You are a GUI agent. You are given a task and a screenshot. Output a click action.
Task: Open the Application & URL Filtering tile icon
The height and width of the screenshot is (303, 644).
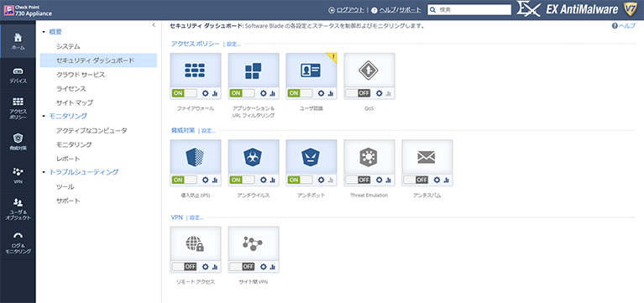click(254, 71)
